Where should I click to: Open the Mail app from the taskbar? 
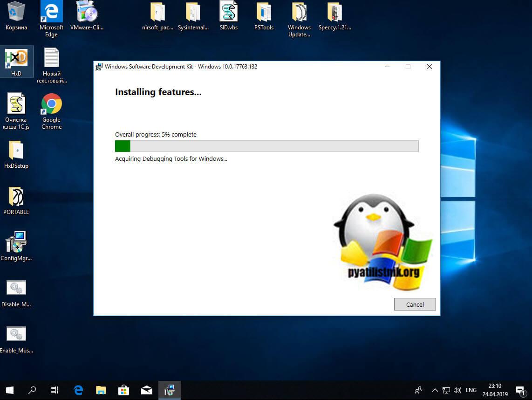(x=147, y=391)
